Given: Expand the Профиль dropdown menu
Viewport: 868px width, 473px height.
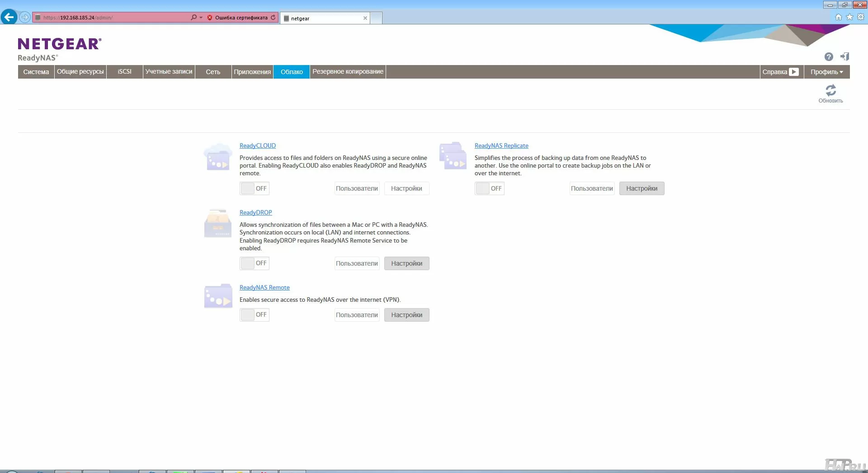Looking at the screenshot, I should pos(826,72).
